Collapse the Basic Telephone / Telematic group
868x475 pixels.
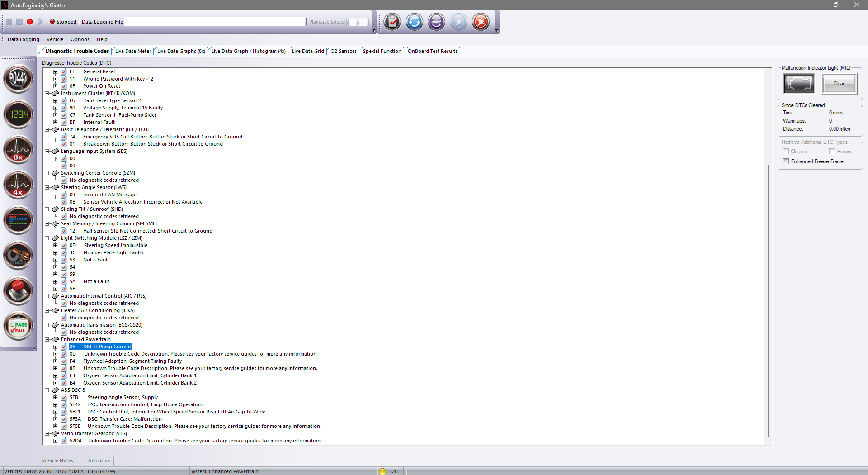coord(47,129)
